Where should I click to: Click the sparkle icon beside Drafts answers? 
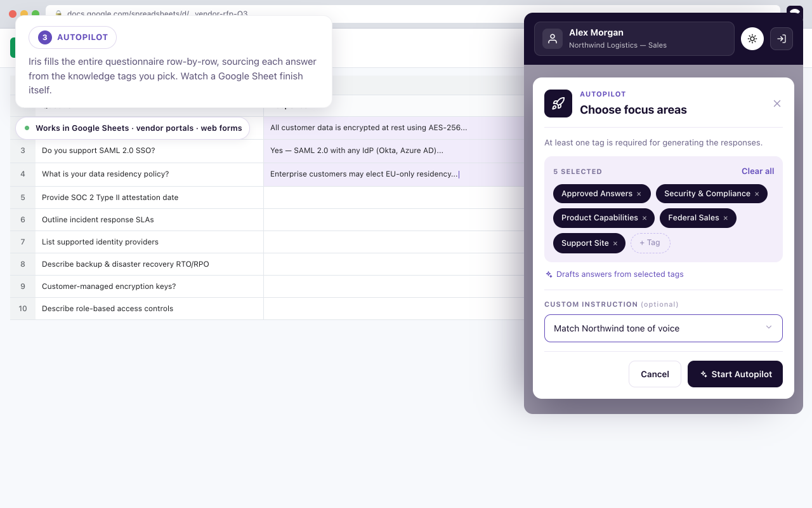click(549, 274)
